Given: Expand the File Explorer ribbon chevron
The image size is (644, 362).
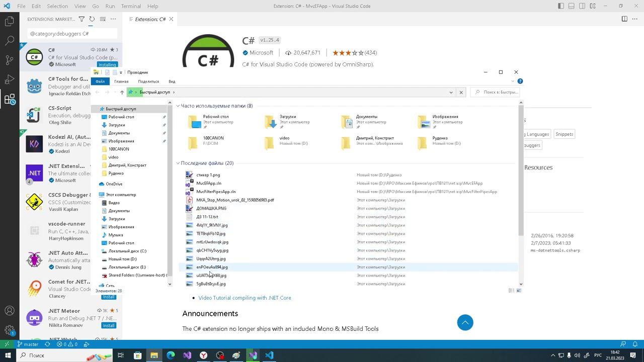Looking at the screenshot, I should click(513, 81).
